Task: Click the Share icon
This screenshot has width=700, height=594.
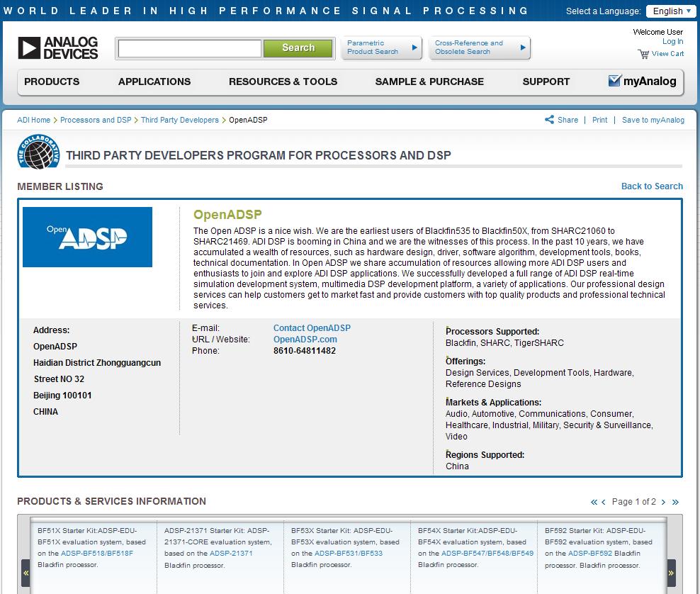Action: coord(549,120)
